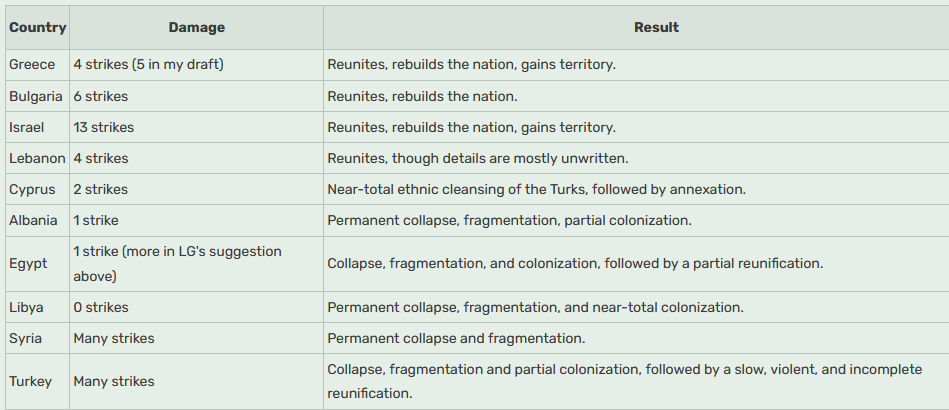Screen dimensions: 949x410
Task: Click the Bulgaria row's '6 strikes' cell
Action: (100, 97)
